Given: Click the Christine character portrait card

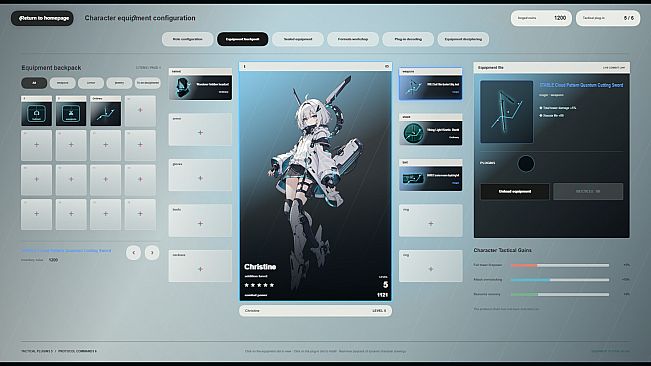Looking at the screenshot, I should click(x=316, y=182).
